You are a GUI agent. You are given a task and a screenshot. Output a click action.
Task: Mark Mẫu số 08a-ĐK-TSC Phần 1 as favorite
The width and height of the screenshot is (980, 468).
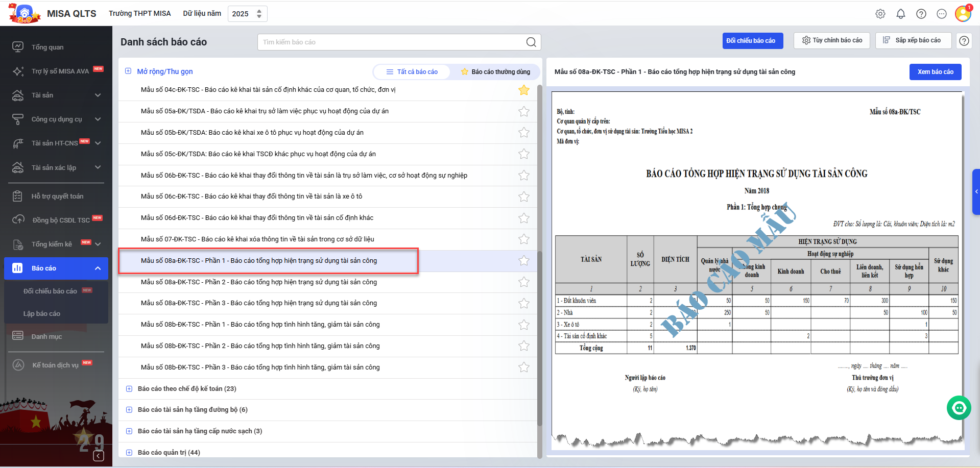[523, 261]
